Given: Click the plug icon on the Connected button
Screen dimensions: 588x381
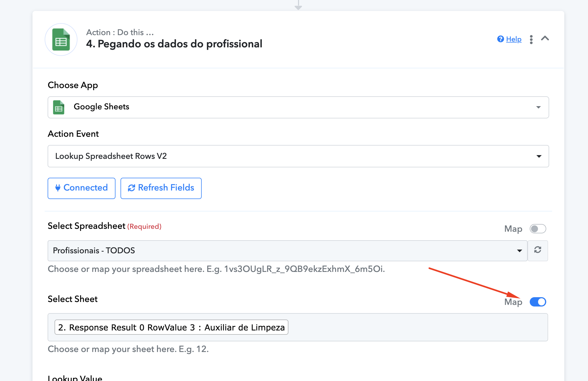Looking at the screenshot, I should (x=58, y=188).
